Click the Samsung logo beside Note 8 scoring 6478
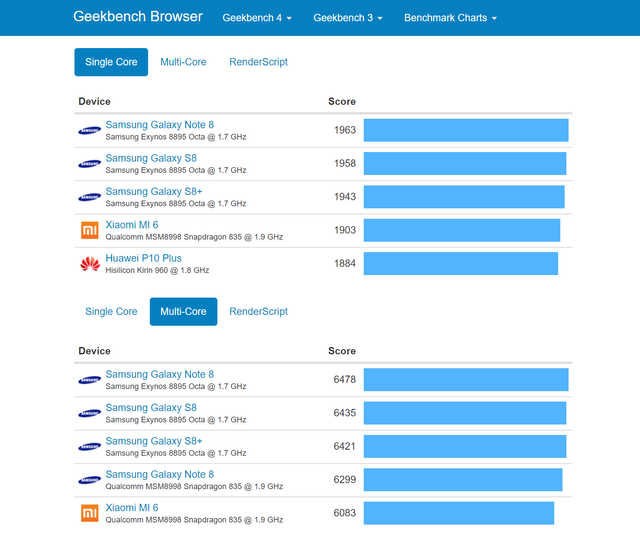This screenshot has width=640, height=548. pos(89,380)
